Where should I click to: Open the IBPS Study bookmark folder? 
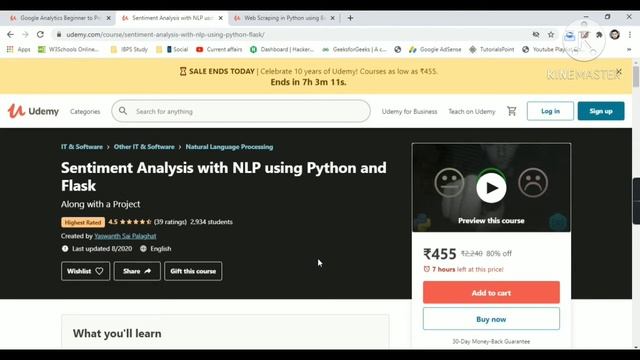pyautogui.click(x=129, y=49)
